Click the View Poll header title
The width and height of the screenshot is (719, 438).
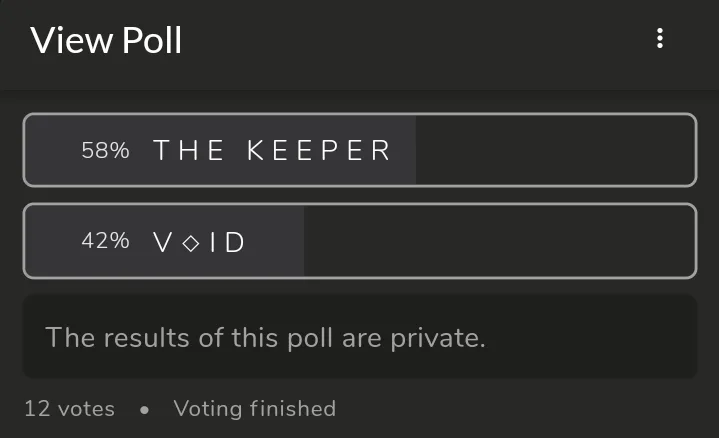coord(106,40)
